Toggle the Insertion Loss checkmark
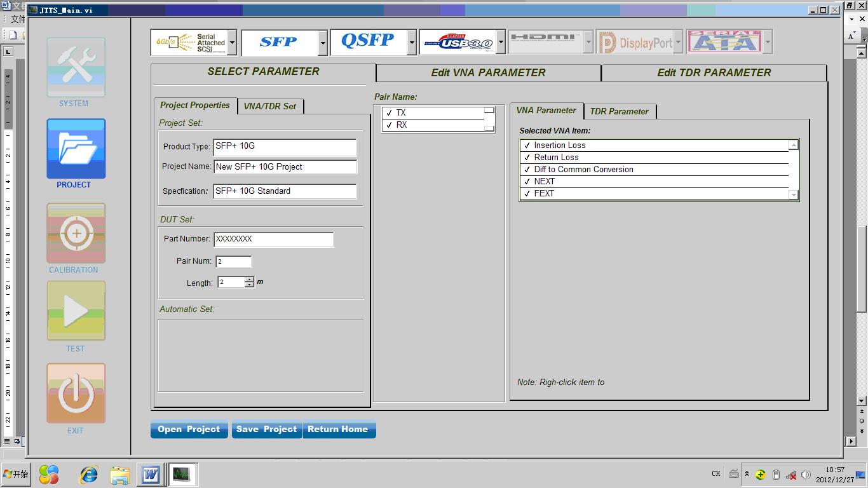 pyautogui.click(x=527, y=146)
